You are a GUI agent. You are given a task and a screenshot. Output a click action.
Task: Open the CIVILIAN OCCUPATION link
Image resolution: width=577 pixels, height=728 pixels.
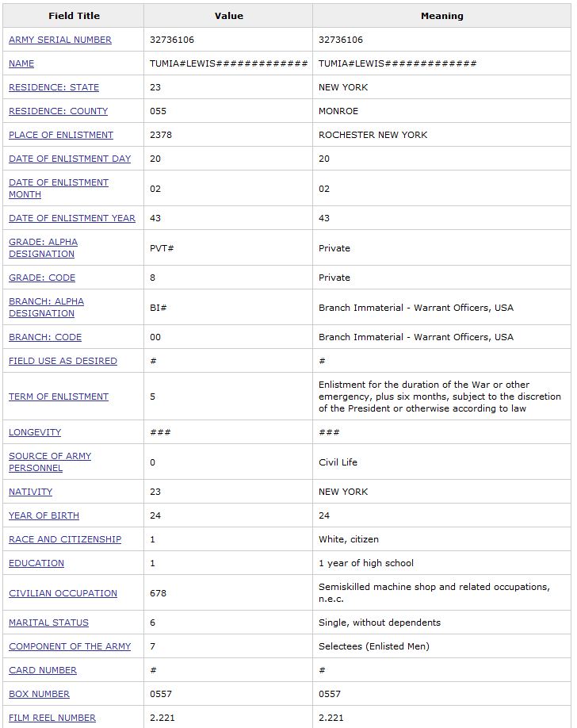pyautogui.click(x=63, y=593)
